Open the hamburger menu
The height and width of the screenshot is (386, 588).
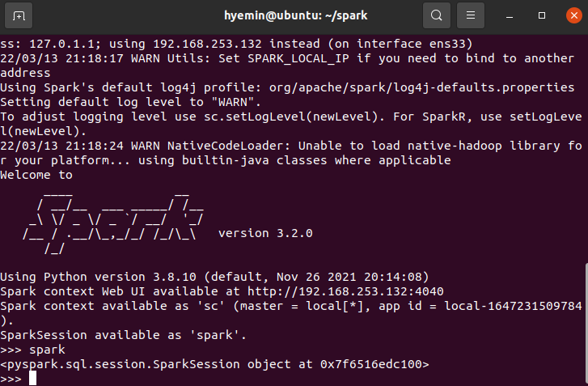[x=471, y=15]
